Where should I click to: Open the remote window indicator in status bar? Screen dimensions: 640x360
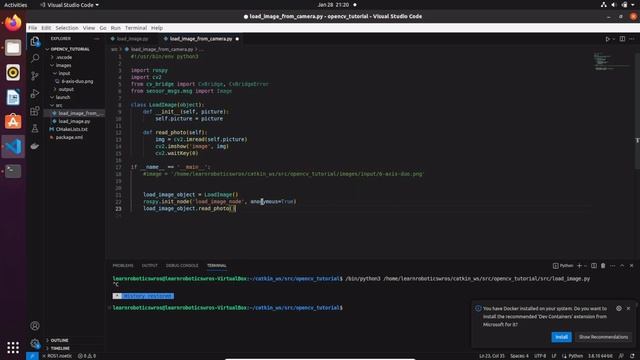click(x=32, y=356)
